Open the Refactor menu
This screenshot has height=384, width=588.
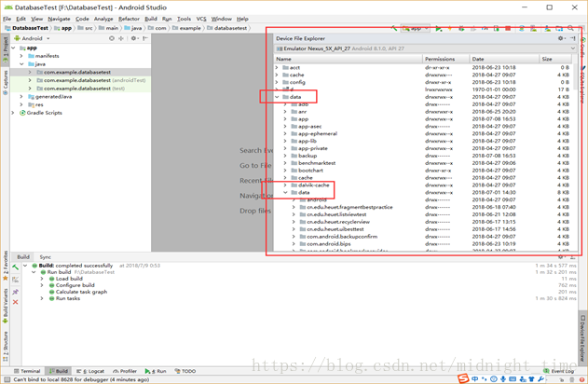click(129, 19)
